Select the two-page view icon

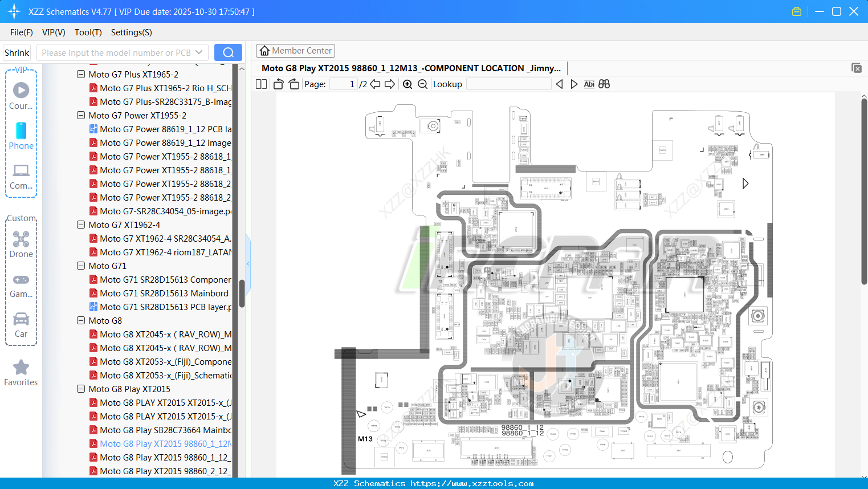tap(260, 84)
